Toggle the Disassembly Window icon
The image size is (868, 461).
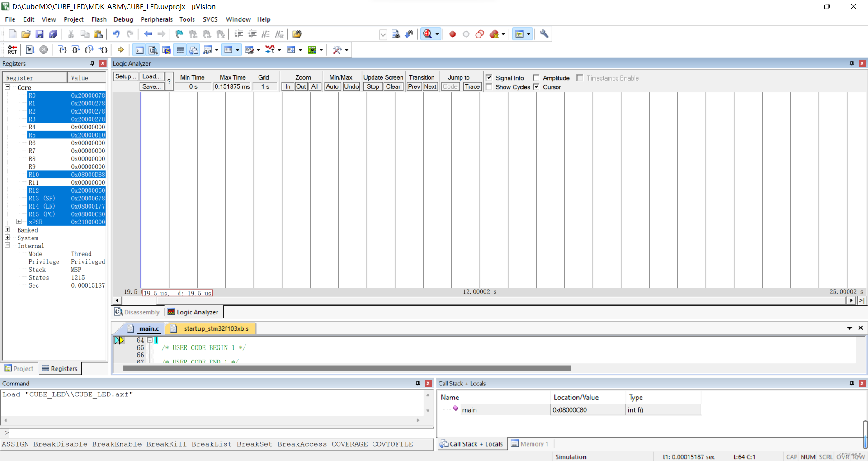point(153,50)
